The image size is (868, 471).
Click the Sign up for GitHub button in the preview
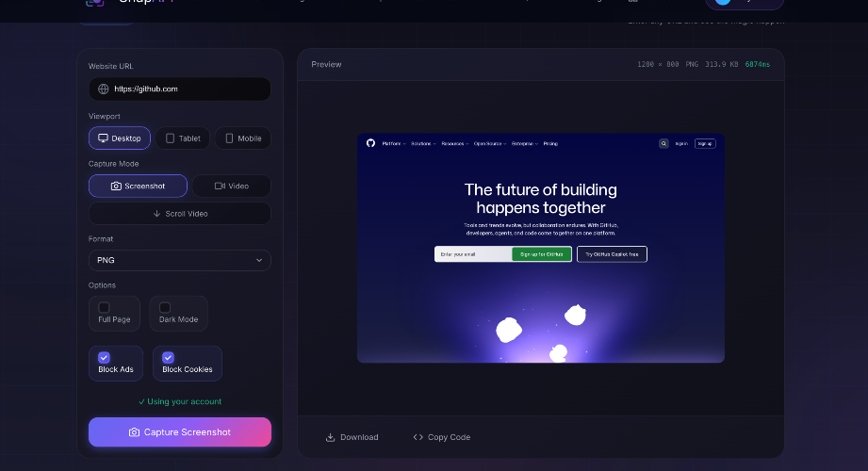point(541,254)
